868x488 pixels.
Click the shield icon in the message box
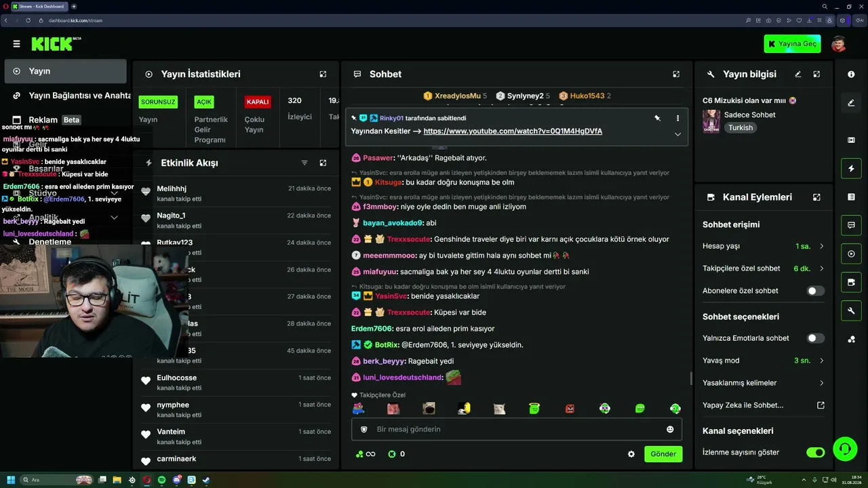(364, 429)
